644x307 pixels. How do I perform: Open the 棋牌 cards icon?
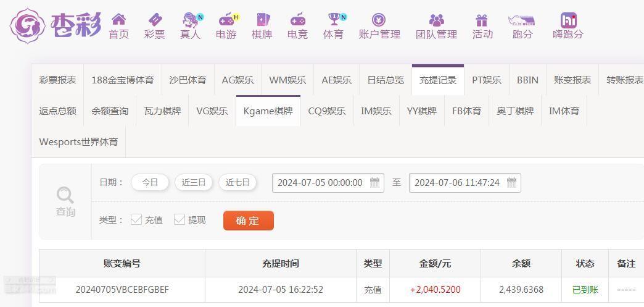262,19
